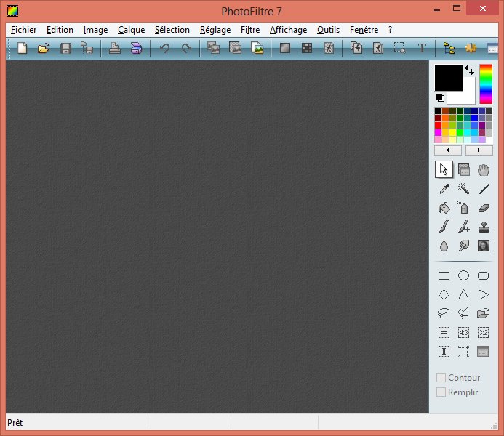Select the Pipette eyedropper tool
This screenshot has width=504, height=436.
point(444,189)
